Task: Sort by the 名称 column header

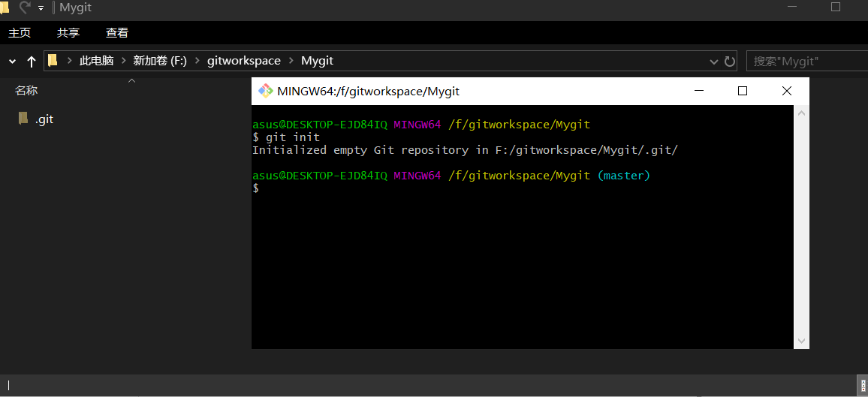Action: click(x=26, y=91)
